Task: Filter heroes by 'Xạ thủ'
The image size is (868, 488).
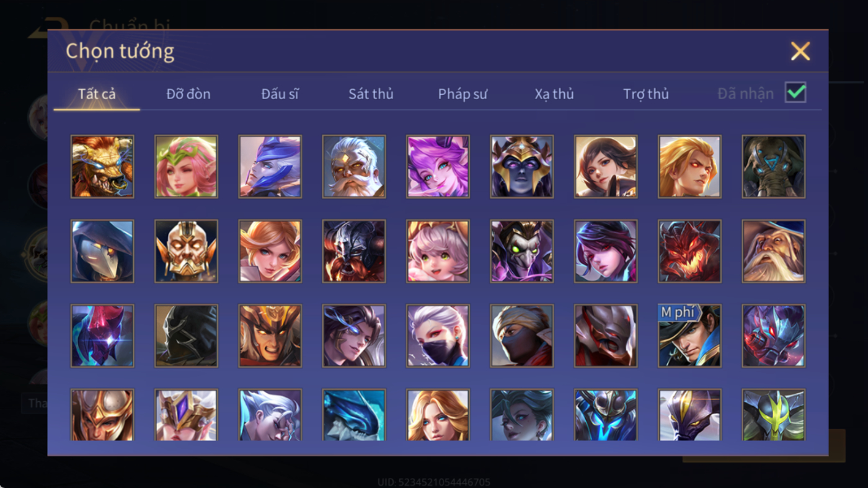Action: [x=554, y=94]
